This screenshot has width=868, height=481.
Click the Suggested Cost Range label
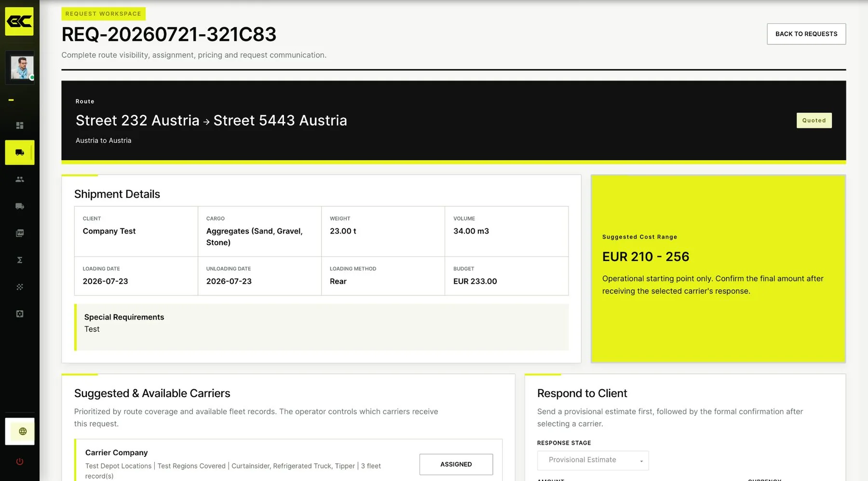coord(639,237)
